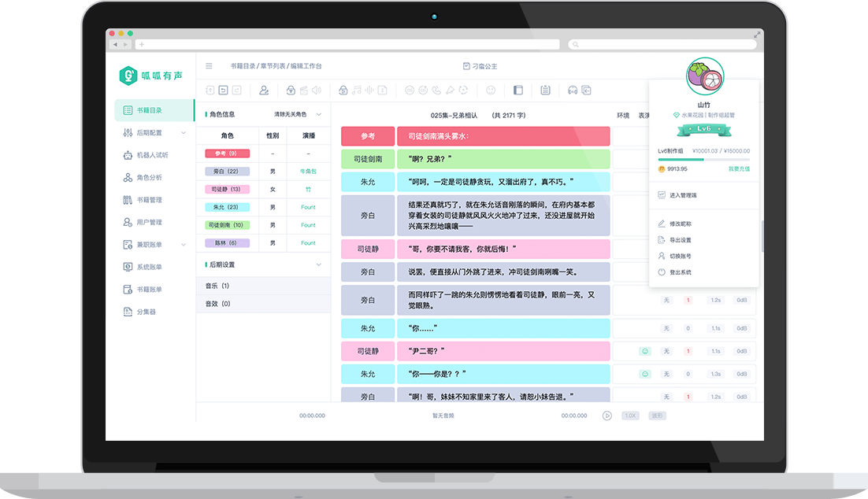This screenshot has height=499, width=868.
Task: Select the 参考 (9) role tag
Action: [x=227, y=153]
